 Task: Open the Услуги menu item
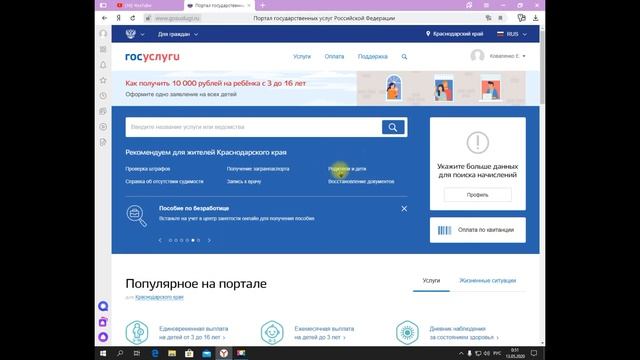(x=302, y=57)
